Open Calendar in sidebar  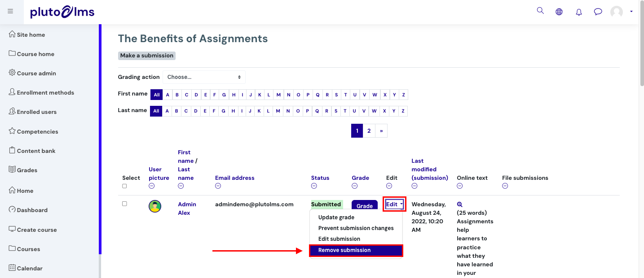[x=26, y=268]
